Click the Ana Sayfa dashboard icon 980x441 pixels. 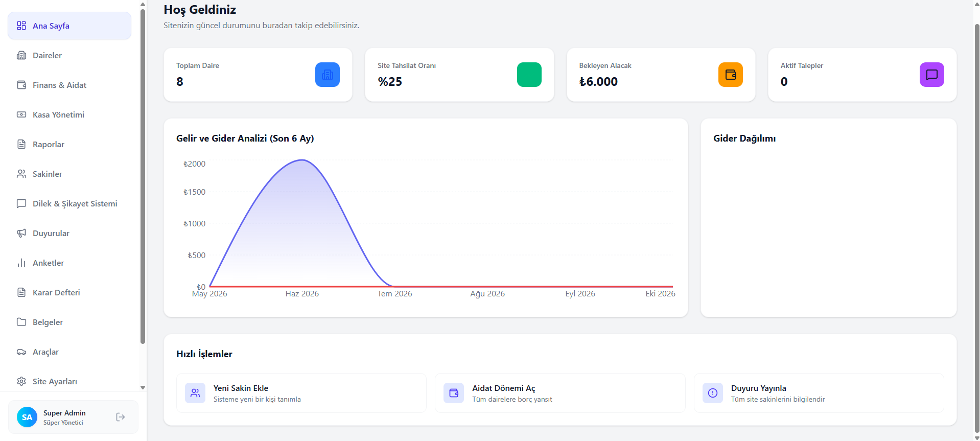[21, 26]
